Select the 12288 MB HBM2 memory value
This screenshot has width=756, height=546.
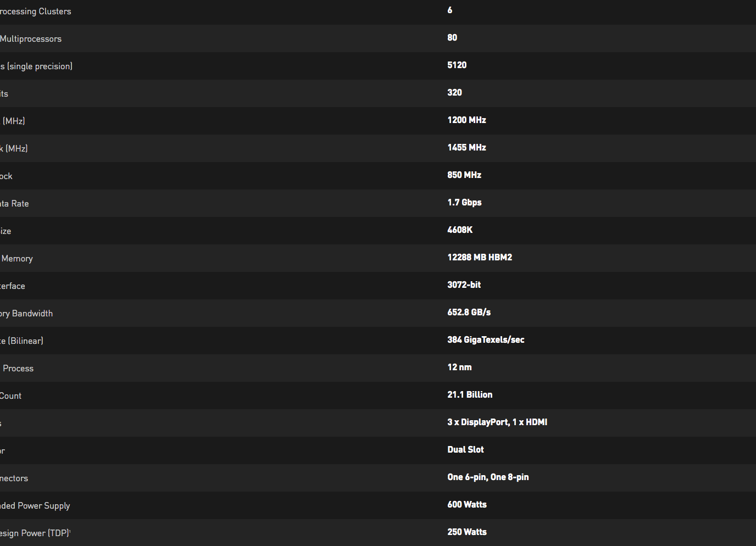480,257
